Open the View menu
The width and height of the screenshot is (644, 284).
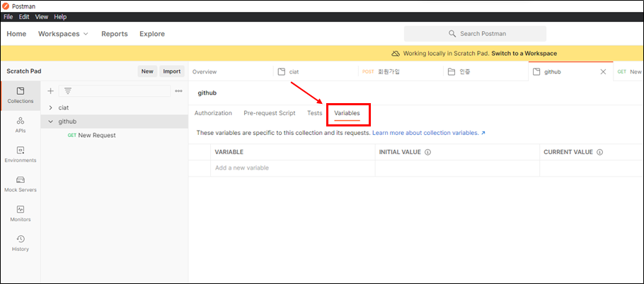[x=42, y=17]
